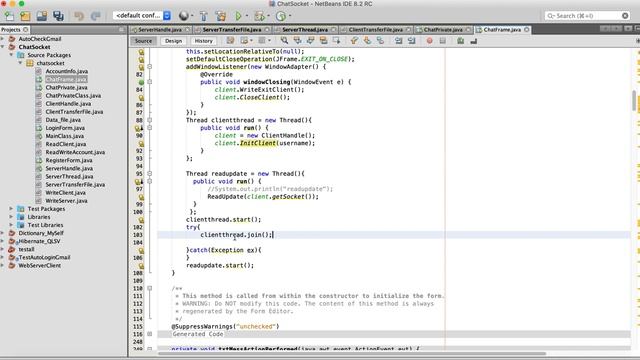Image resolution: width=640 pixels, height=360 pixels.
Task: Click the Design view button
Action: [x=173, y=41]
